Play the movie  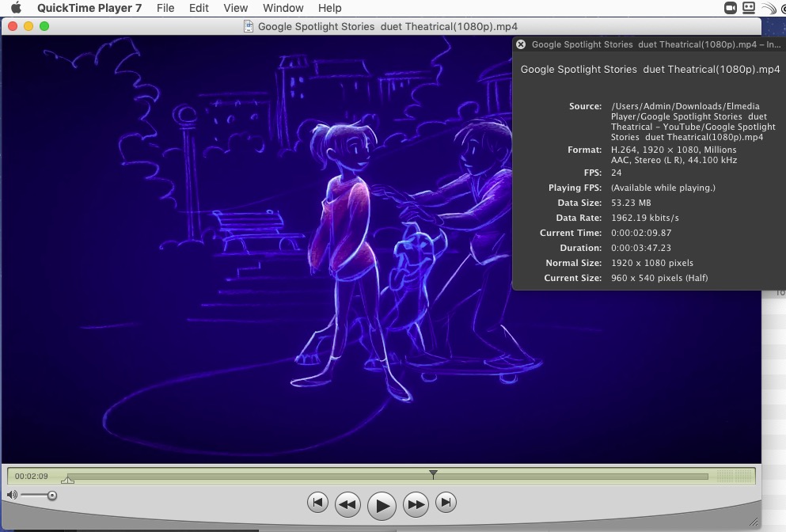coord(382,505)
